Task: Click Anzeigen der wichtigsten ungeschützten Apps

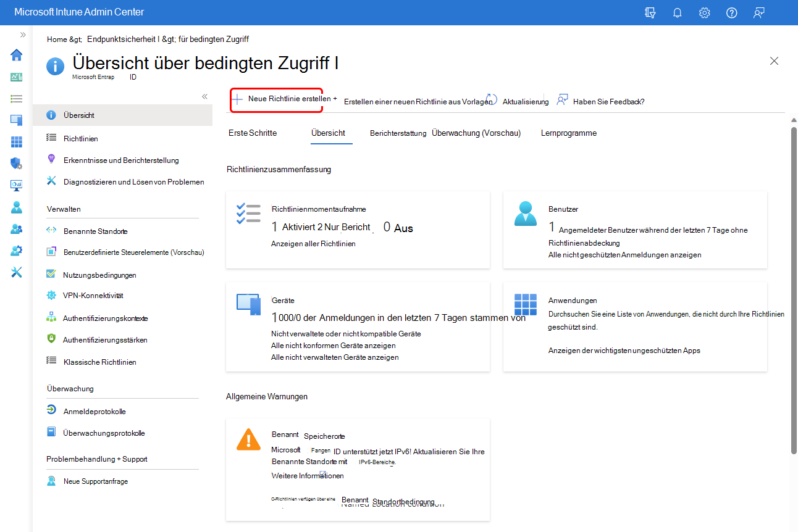Action: point(624,350)
